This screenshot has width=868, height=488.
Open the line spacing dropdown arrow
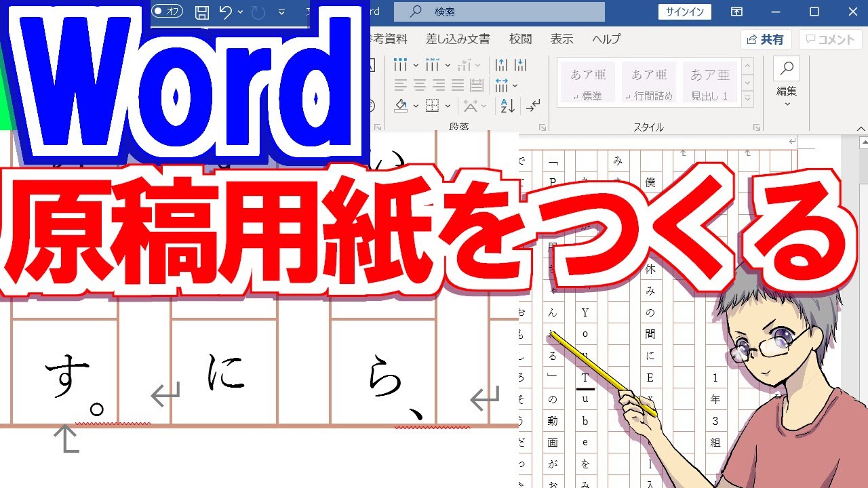(515, 86)
